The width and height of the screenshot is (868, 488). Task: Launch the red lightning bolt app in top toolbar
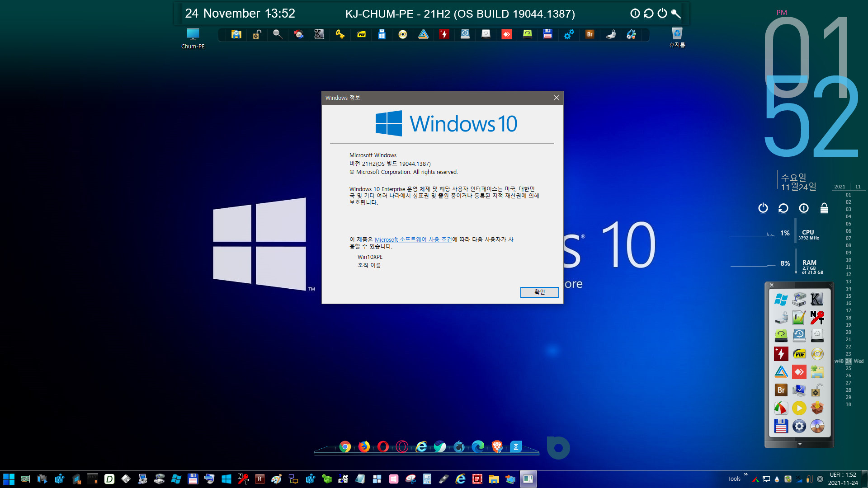444,34
